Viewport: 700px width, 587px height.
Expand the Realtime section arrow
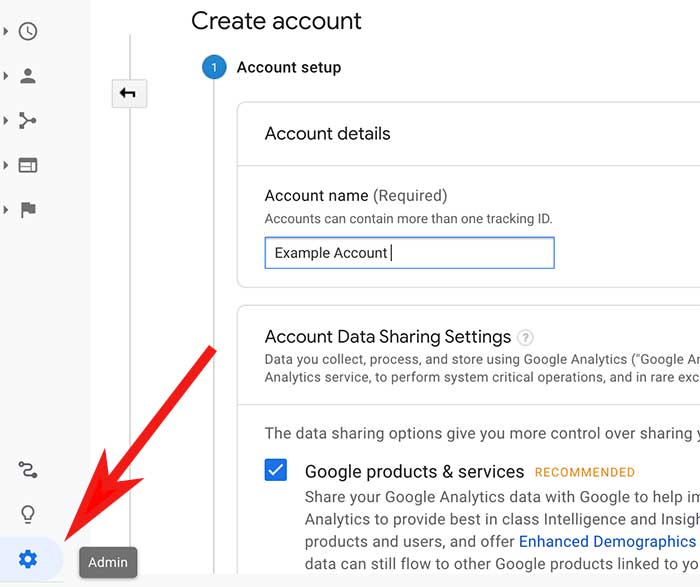[6, 31]
